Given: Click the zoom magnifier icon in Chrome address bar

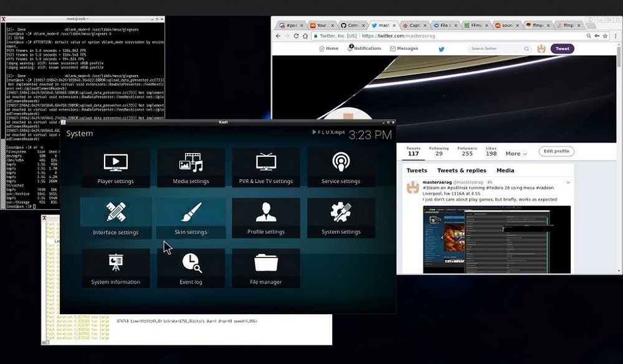Looking at the screenshot, I should [x=589, y=35].
